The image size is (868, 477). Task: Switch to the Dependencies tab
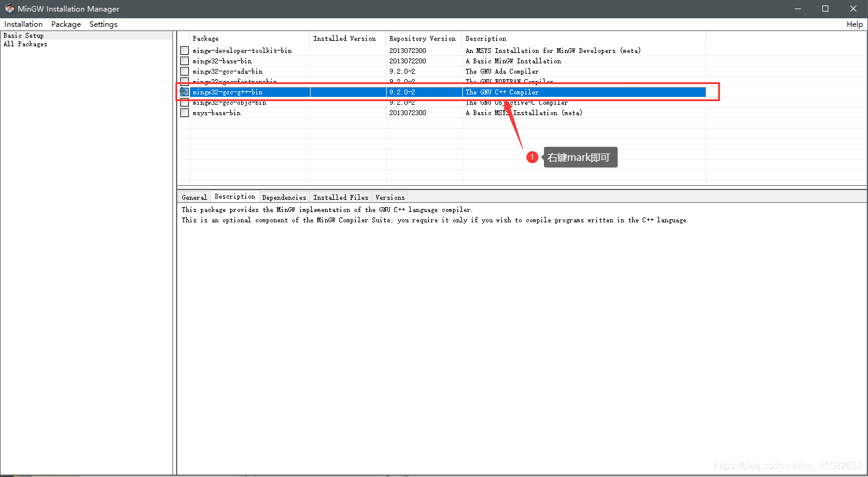(x=284, y=197)
